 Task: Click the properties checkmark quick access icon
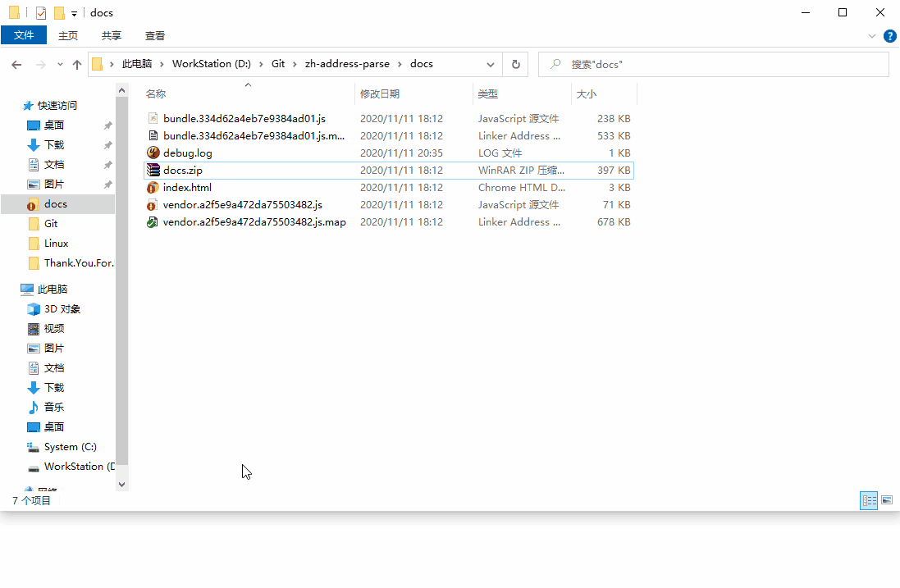41,12
